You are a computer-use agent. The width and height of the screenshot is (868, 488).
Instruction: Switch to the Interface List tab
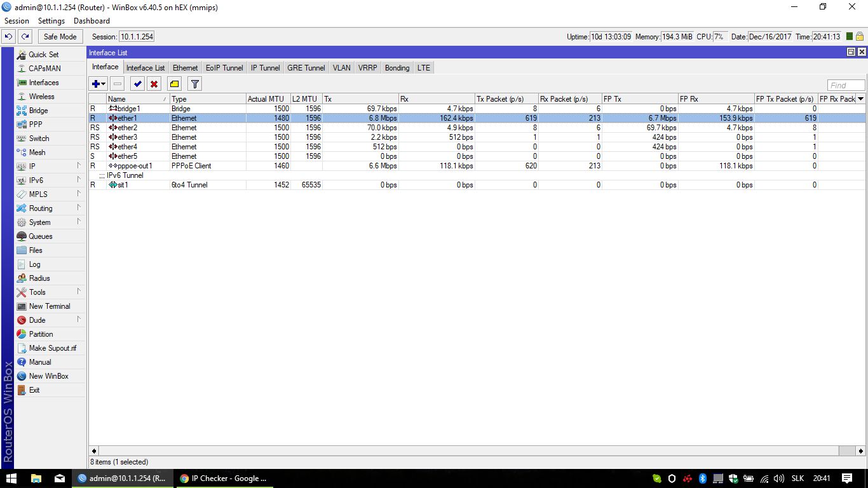(146, 68)
